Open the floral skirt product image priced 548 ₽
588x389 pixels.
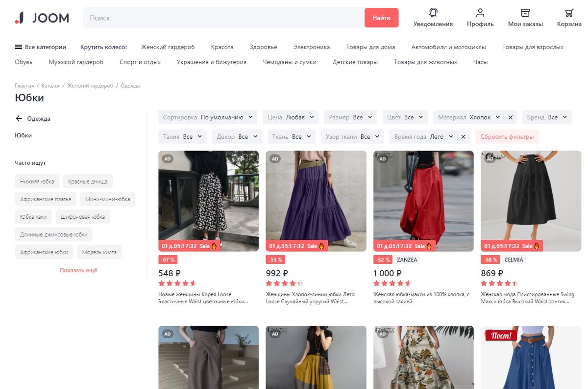click(208, 201)
